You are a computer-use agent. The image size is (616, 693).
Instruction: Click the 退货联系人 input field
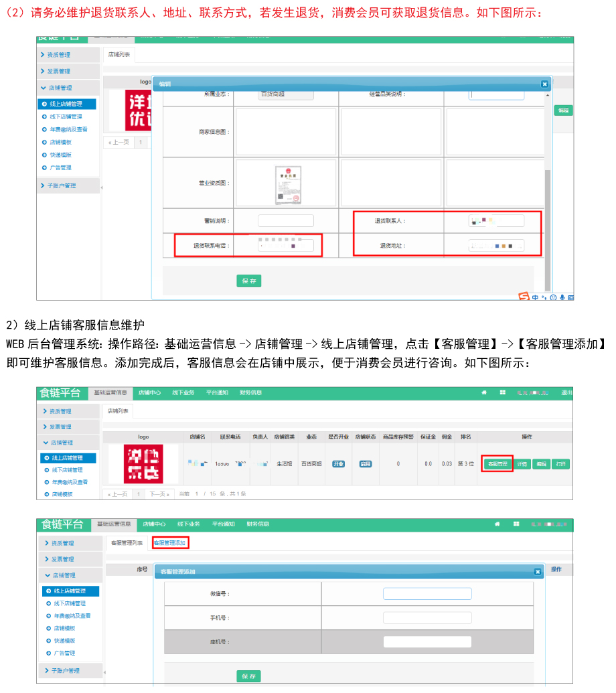tap(496, 221)
